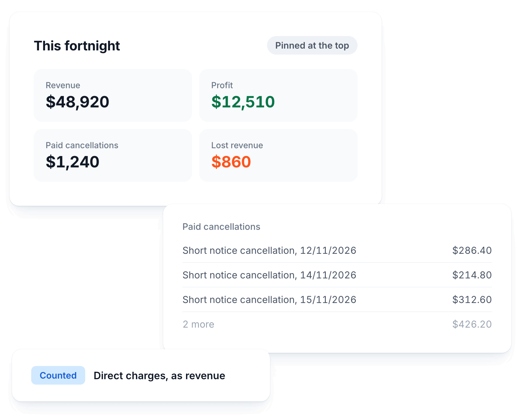Open the Revenue $48,920 card
Viewport: 528px width, 420px height.
[113, 95]
